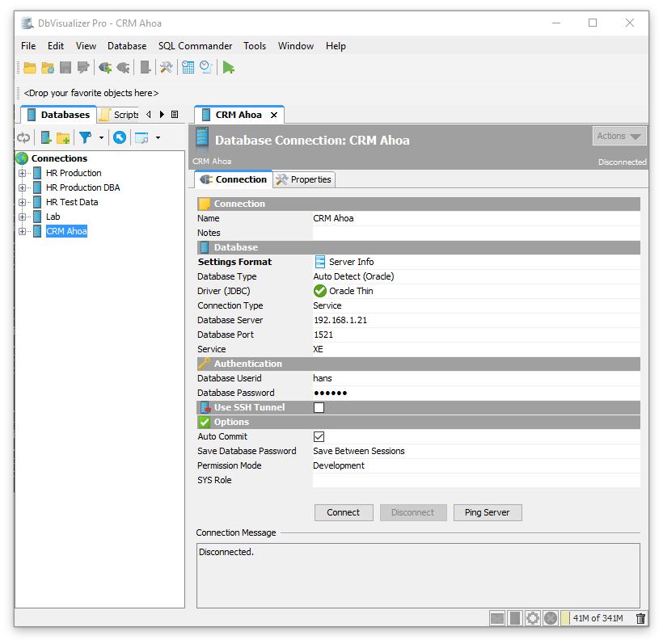Screen dimensions: 663x644
Task: Click the trash can garbage collection icon
Action: [x=641, y=618]
